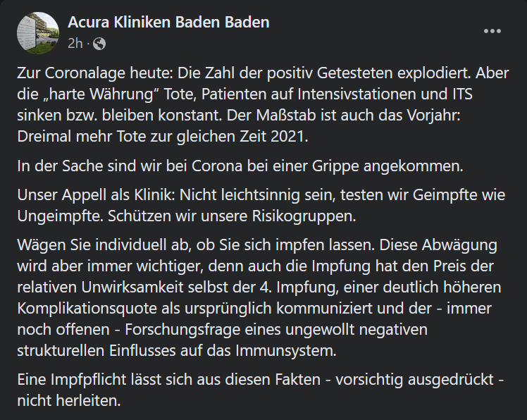Click the line starting "Unser Appell als Klinik"

261,195
